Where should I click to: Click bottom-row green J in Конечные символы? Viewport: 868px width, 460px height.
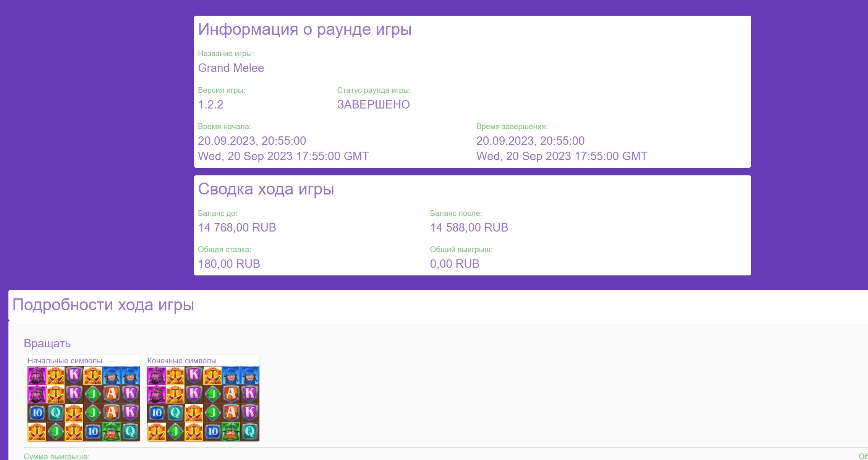click(x=175, y=432)
